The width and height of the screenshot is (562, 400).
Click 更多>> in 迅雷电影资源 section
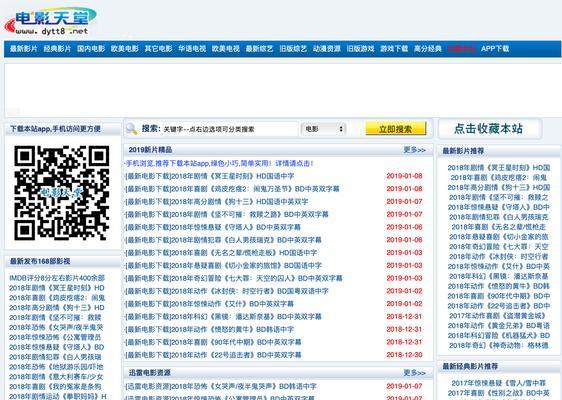(415, 373)
